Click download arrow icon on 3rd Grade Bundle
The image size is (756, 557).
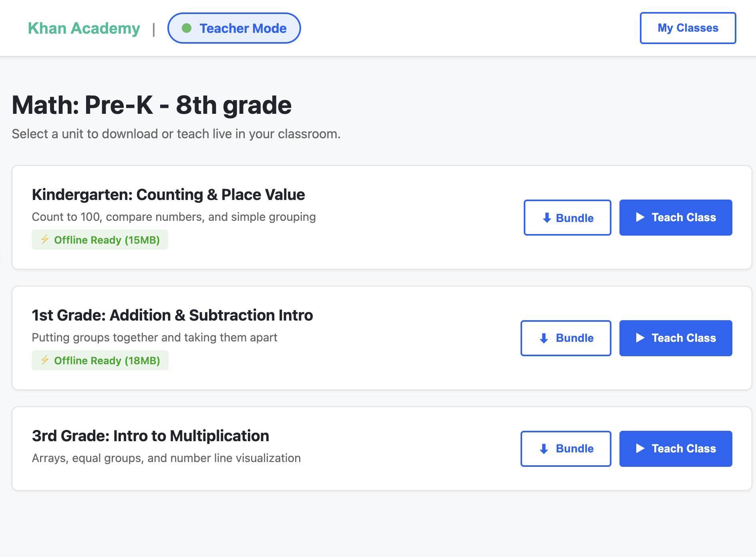(x=544, y=449)
